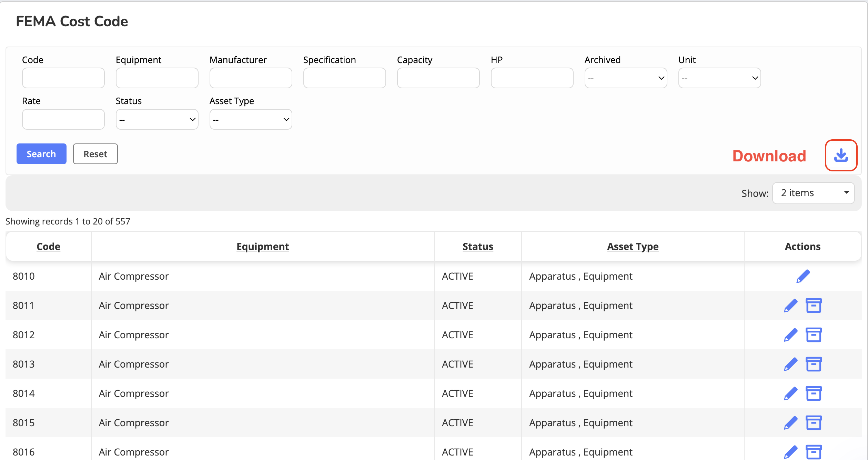Expand the Unit filter dropdown
Image resolution: width=868 pixels, height=460 pixels.
pos(719,78)
